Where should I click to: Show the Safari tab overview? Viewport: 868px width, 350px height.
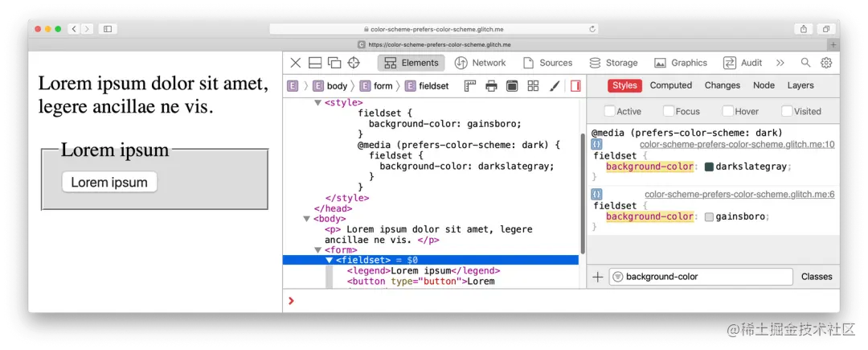point(825,29)
